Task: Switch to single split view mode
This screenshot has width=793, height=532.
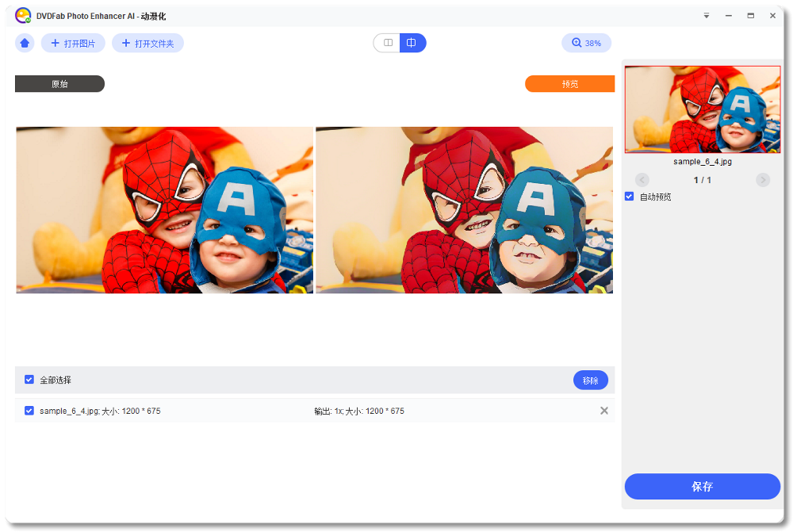Action: (388, 43)
